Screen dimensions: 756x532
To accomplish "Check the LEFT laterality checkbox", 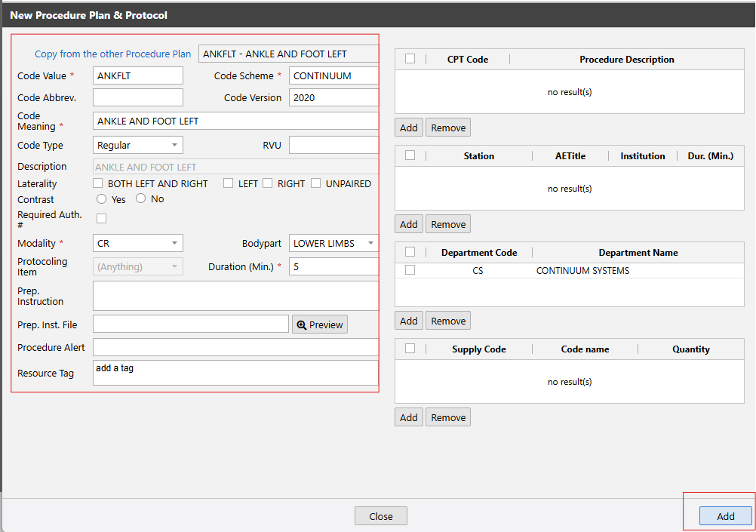I will [228, 183].
